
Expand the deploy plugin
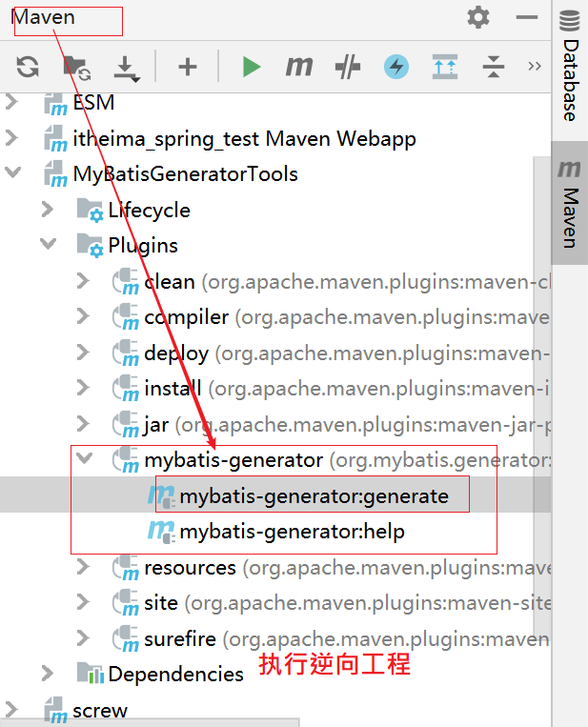click(x=83, y=353)
